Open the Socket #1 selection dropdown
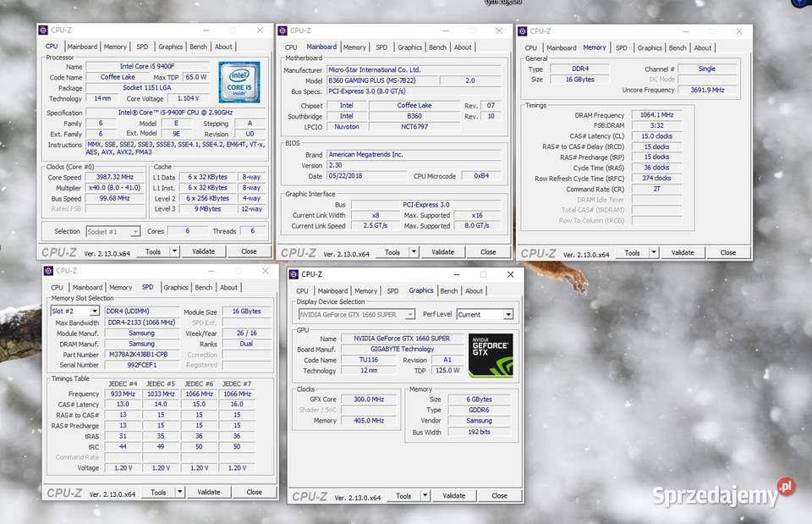Screen dimensions: 812x524 112,230
